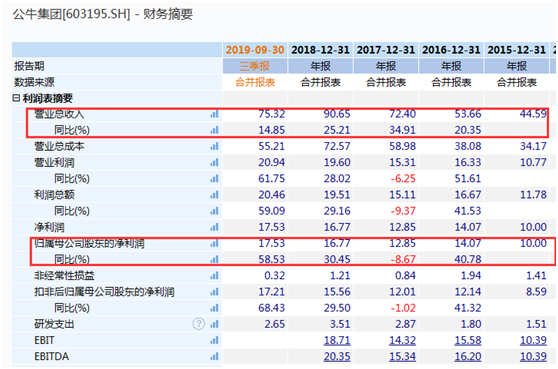This screenshot has height=369, width=558.
Task: Click 年报 cell under 2018-12-31
Action: (320, 66)
